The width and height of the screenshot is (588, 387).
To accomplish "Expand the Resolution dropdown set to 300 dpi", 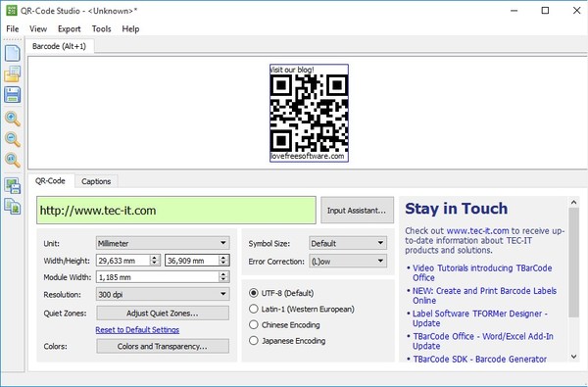I will point(163,294).
